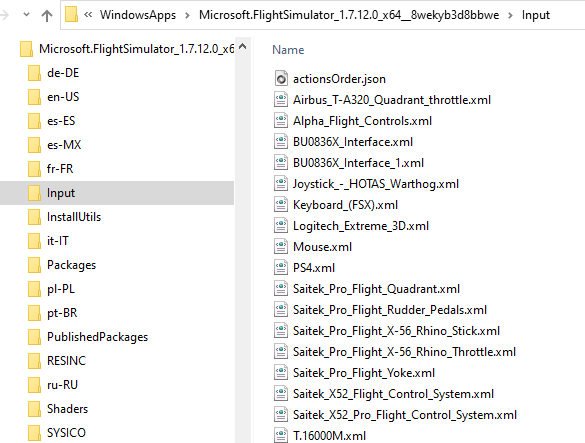Select the en-US folder in tree

54,97
